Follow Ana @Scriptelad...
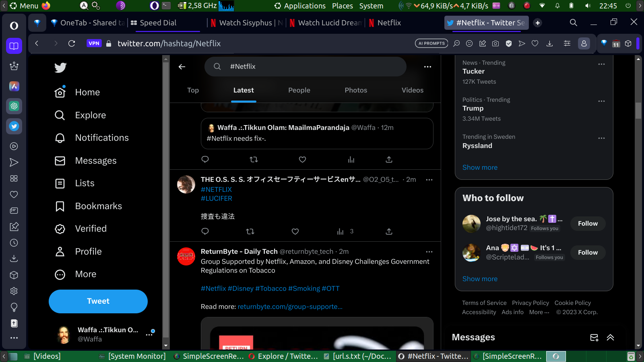Screen dimensions: 644x362 click(588, 253)
